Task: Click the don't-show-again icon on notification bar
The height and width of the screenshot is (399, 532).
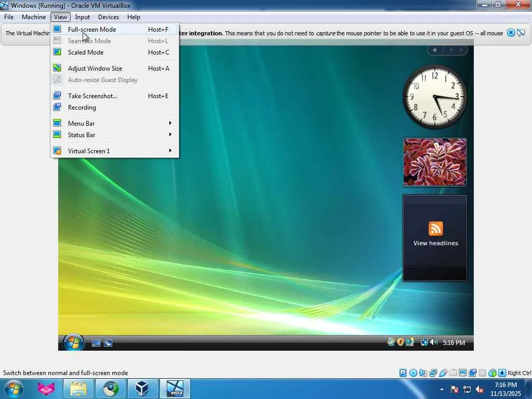Action: click(x=521, y=33)
